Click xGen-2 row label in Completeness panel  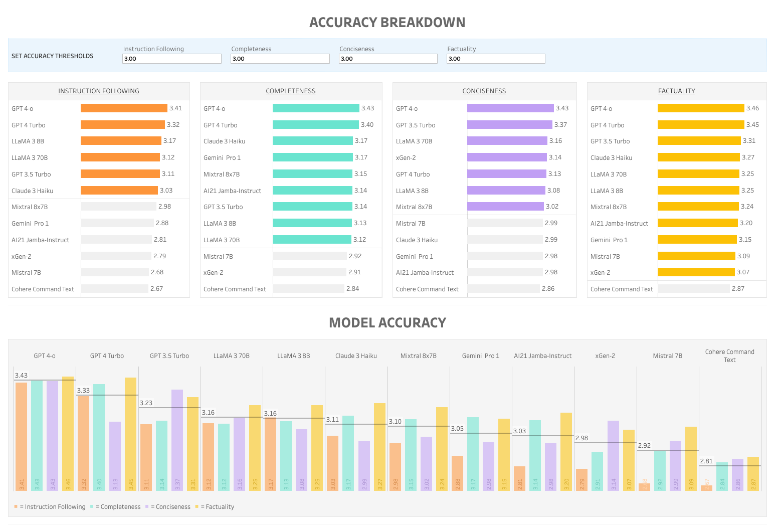(214, 273)
